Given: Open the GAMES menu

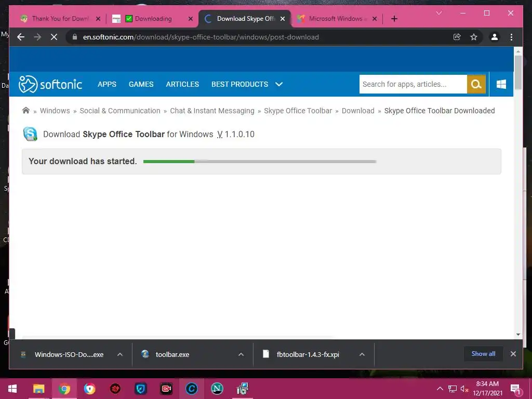Looking at the screenshot, I should point(141,84).
